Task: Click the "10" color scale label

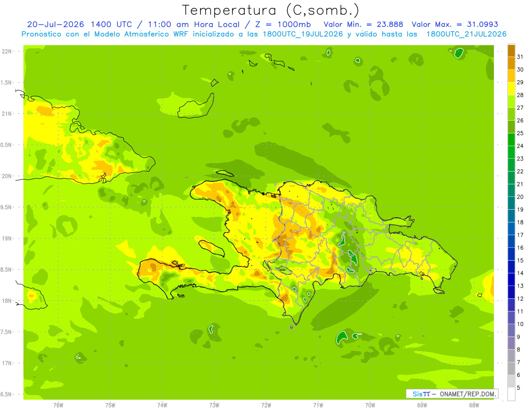Action: point(520,324)
